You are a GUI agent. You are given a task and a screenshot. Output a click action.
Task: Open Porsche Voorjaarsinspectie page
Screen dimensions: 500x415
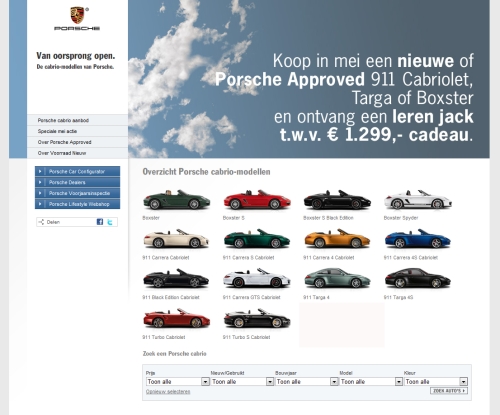(77, 193)
